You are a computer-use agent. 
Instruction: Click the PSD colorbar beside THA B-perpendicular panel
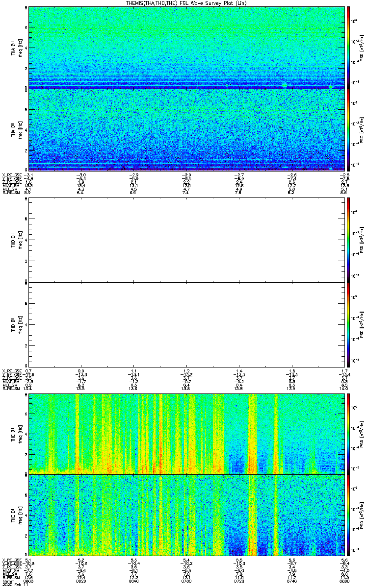pos(348,48)
